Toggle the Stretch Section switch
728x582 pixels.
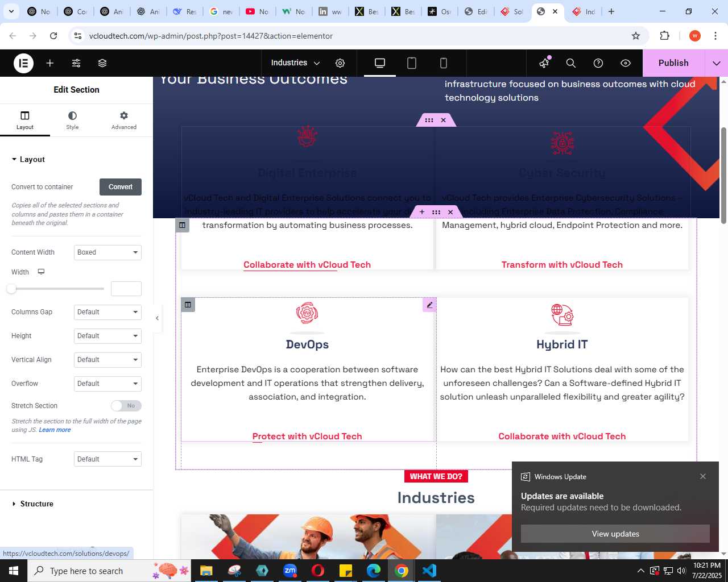[x=126, y=406]
